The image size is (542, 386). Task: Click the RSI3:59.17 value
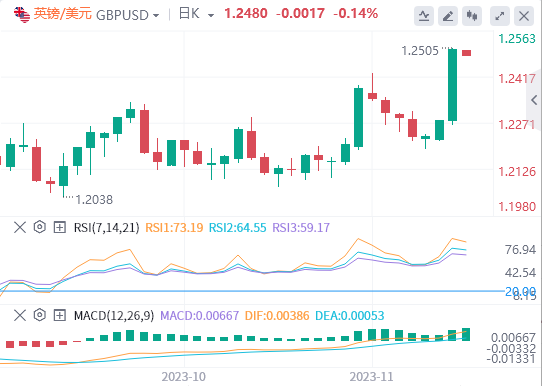pos(301,228)
